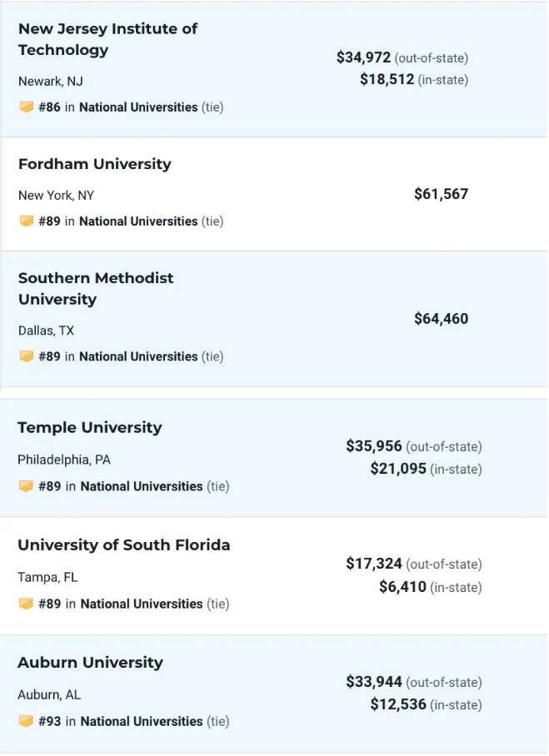Open New Jersey Institute of Technology profile
This screenshot has height=756, width=549.
pyautogui.click(x=107, y=39)
